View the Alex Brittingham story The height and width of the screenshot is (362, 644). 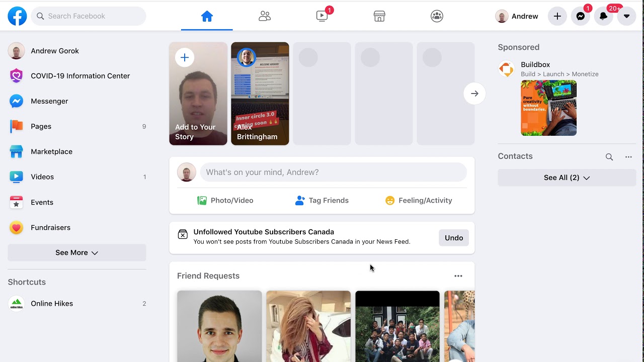click(260, 94)
